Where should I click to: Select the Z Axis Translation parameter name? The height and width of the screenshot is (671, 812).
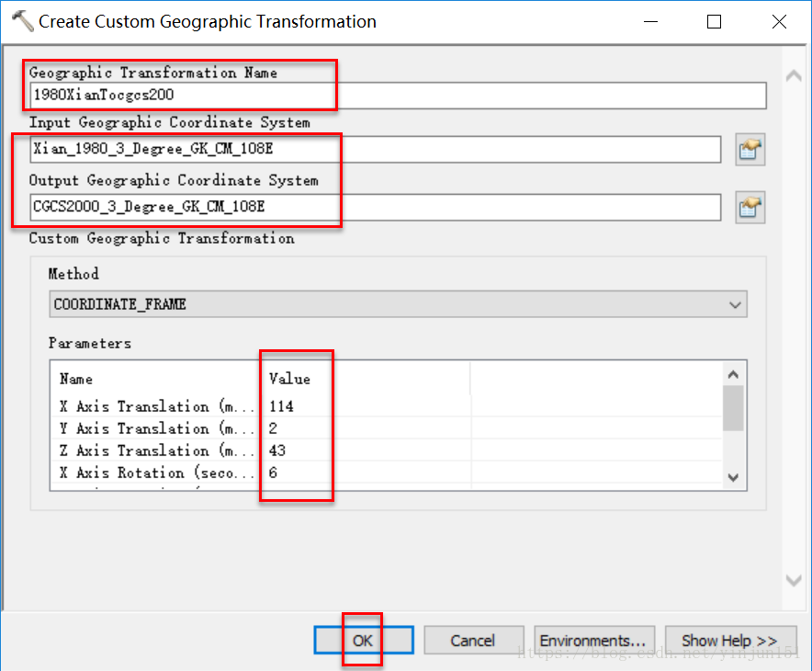click(156, 450)
